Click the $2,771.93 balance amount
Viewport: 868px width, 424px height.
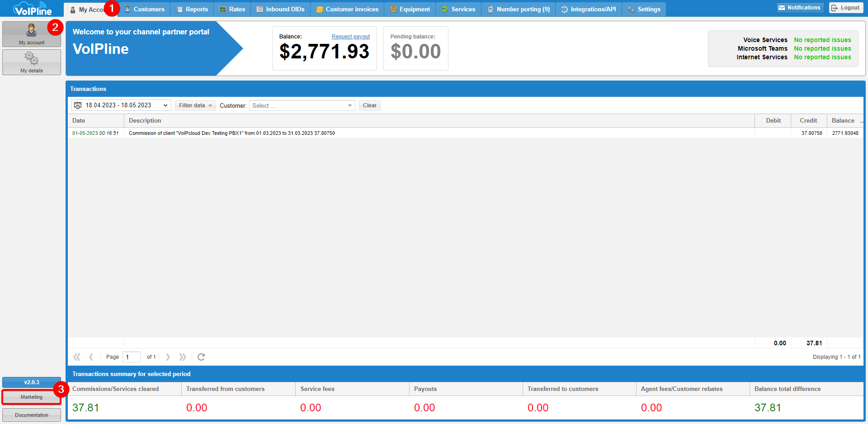coord(324,52)
